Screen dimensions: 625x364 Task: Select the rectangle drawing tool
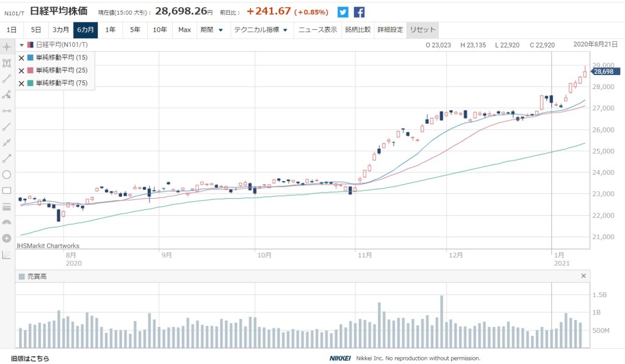pos(7,190)
